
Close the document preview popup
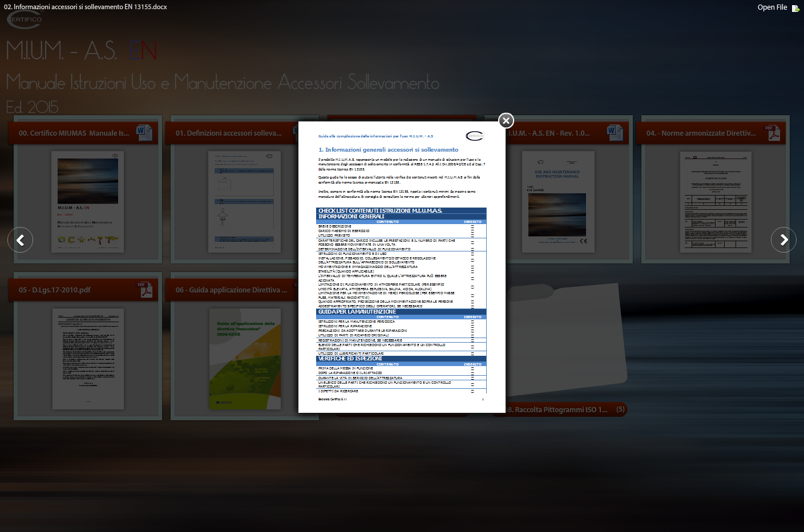(506, 120)
